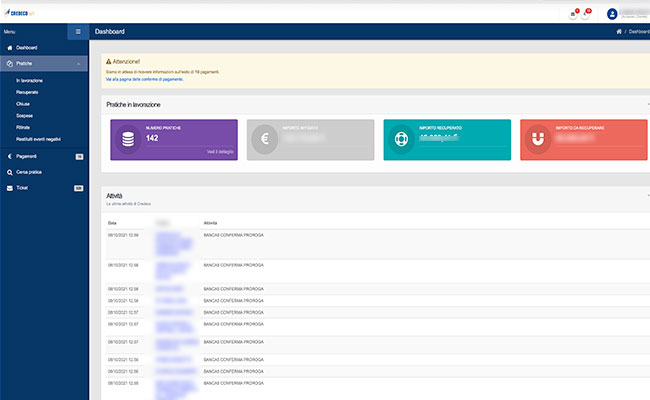
Task: Click the Cerca pratica magnifier icon
Action: coord(10,172)
